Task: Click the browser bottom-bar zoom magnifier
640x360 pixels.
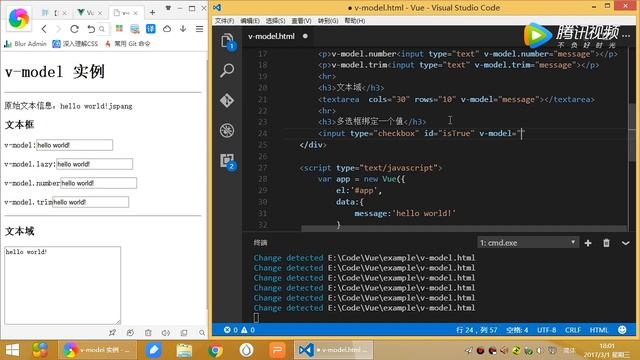Action: [202, 333]
